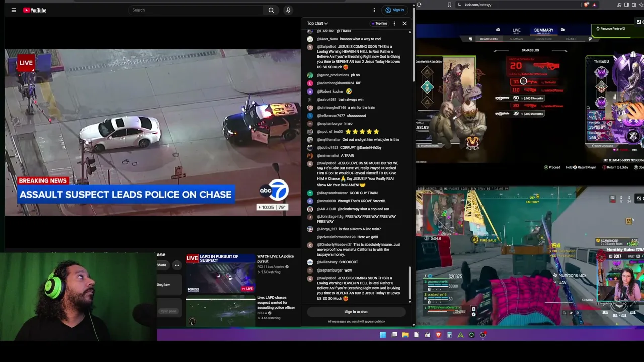Open the YouTube guide hamburger menu
The height and width of the screenshot is (362, 644).
point(14,10)
